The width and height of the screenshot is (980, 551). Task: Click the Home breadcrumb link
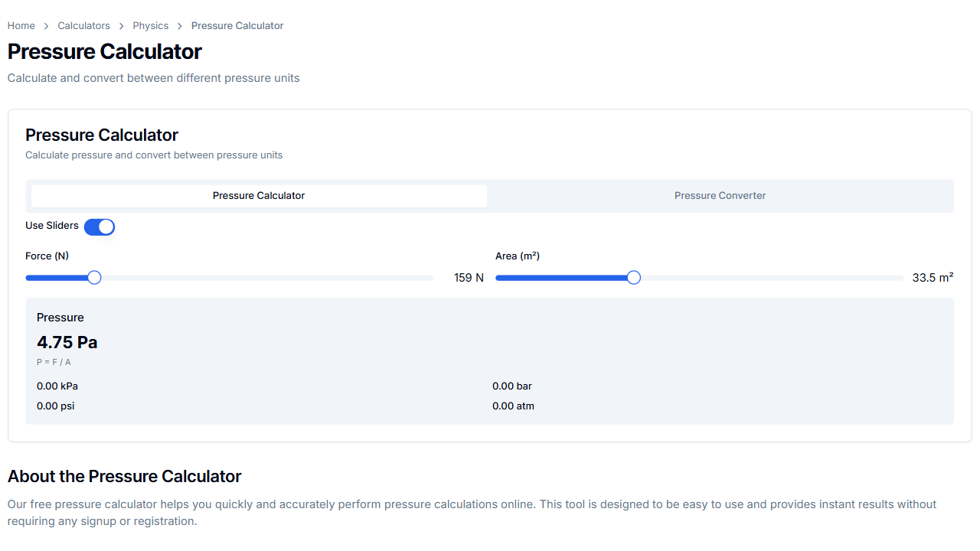tap(21, 25)
